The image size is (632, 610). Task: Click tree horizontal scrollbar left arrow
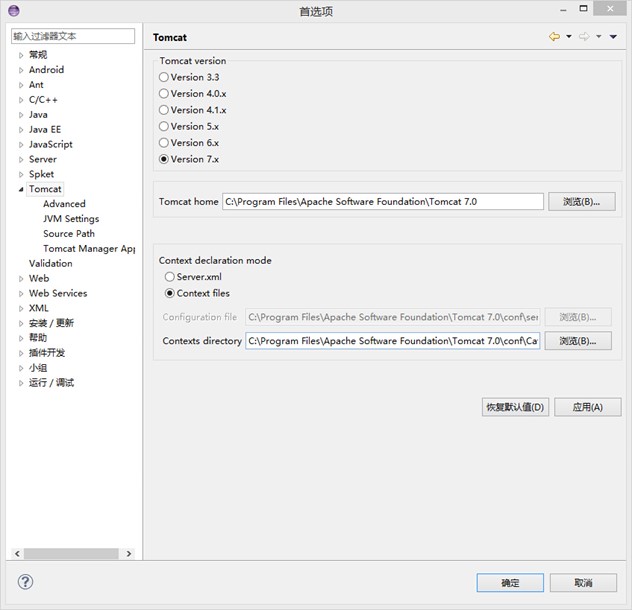tap(17, 554)
